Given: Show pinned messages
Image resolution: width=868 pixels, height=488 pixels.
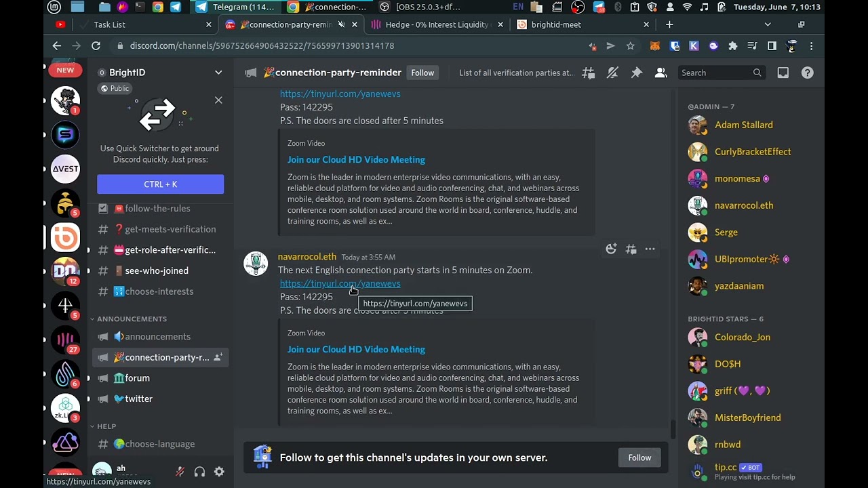Looking at the screenshot, I should [637, 73].
